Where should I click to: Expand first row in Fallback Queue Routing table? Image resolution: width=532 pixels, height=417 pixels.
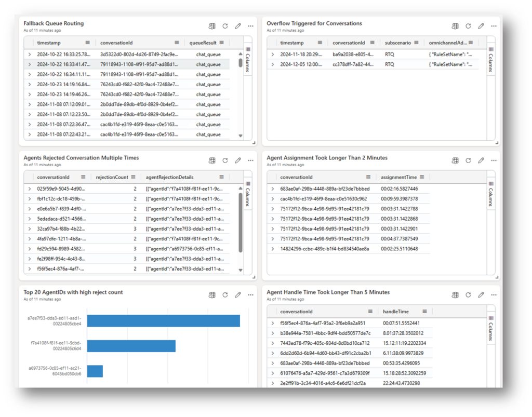tap(29, 55)
